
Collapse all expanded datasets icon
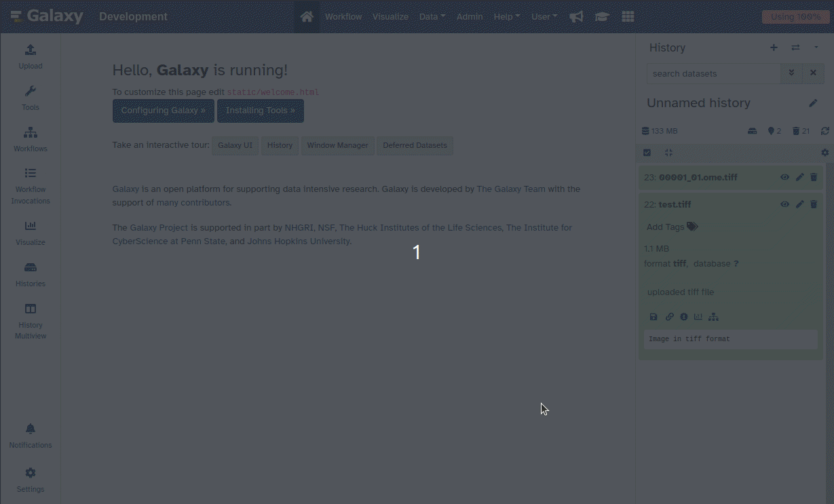(668, 153)
